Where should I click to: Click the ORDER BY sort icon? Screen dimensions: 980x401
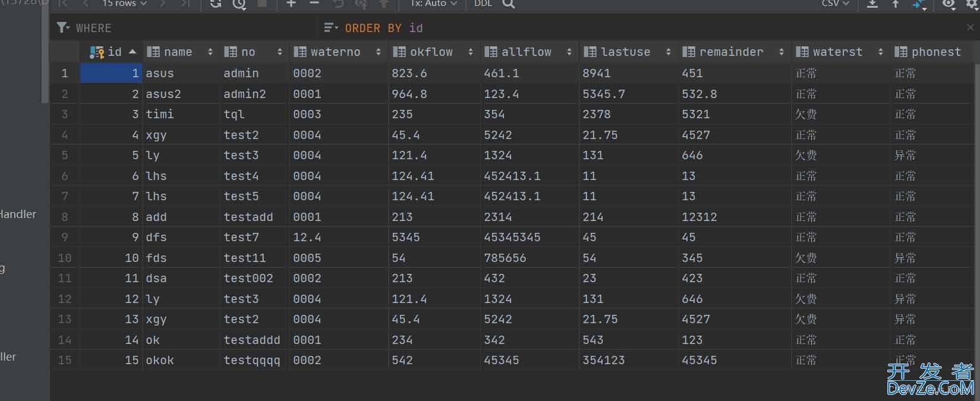[330, 28]
